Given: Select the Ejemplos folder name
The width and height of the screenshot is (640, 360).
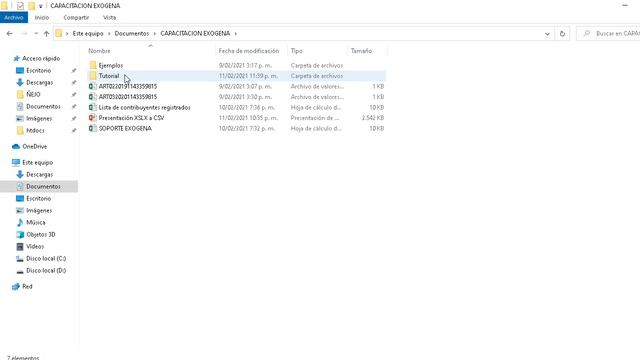Looking at the screenshot, I should 111,65.
